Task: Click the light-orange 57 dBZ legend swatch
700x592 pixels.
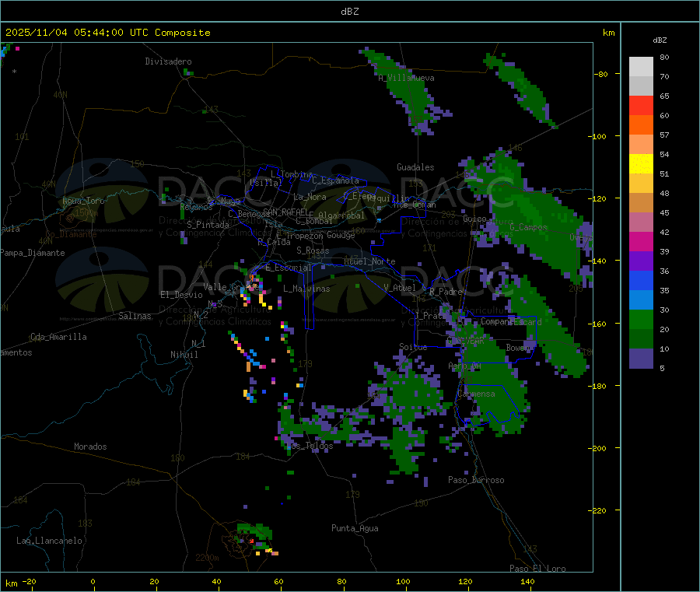Action: click(x=641, y=144)
